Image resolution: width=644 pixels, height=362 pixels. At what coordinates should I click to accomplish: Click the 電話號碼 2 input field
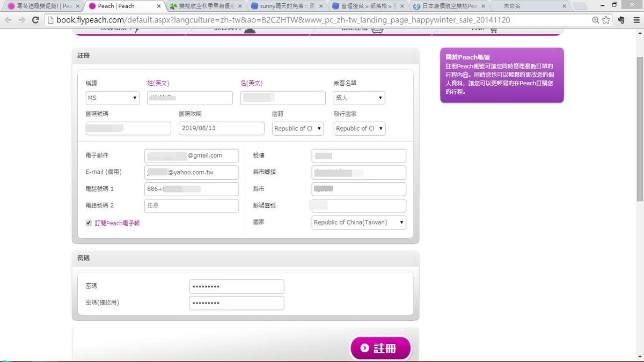pyautogui.click(x=191, y=205)
